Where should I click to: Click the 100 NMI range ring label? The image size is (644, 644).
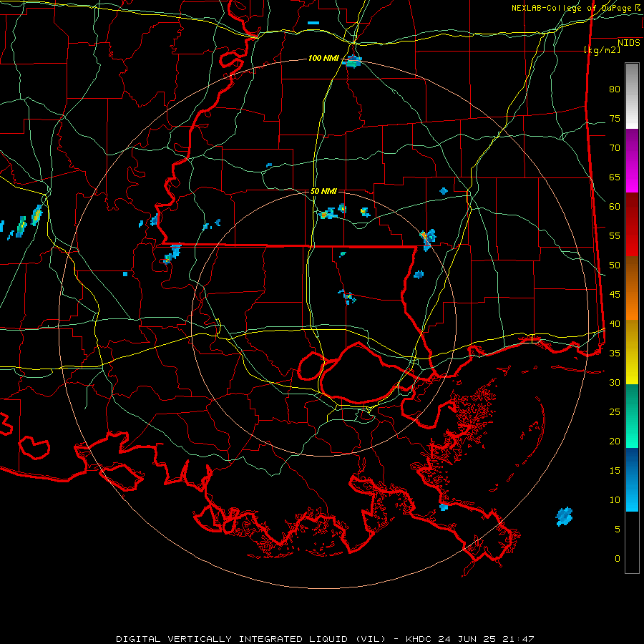click(323, 58)
